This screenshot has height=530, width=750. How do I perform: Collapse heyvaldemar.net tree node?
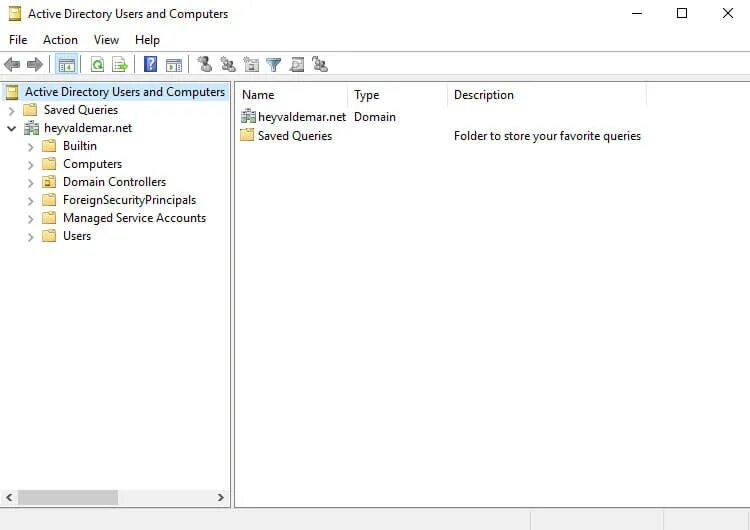[x=12, y=128]
